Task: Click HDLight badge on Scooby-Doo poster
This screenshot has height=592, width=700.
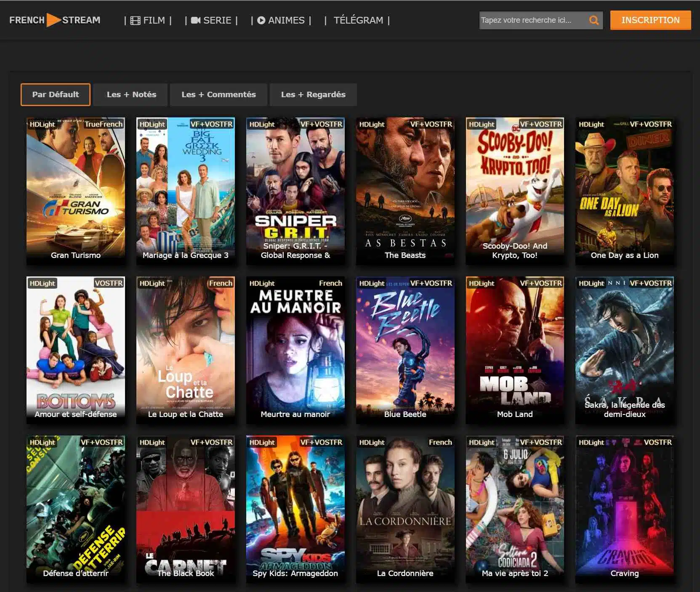Action: (482, 124)
